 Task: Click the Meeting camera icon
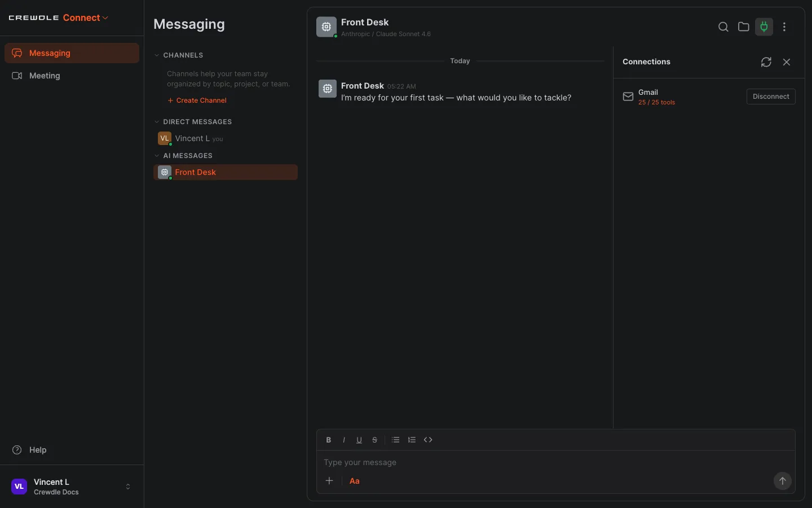(x=17, y=76)
